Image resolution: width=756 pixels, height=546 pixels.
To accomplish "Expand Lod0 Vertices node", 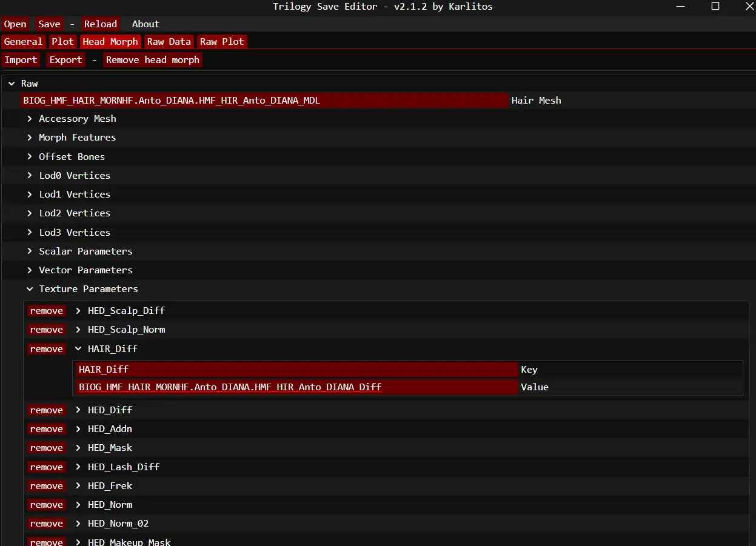I will tap(30, 175).
